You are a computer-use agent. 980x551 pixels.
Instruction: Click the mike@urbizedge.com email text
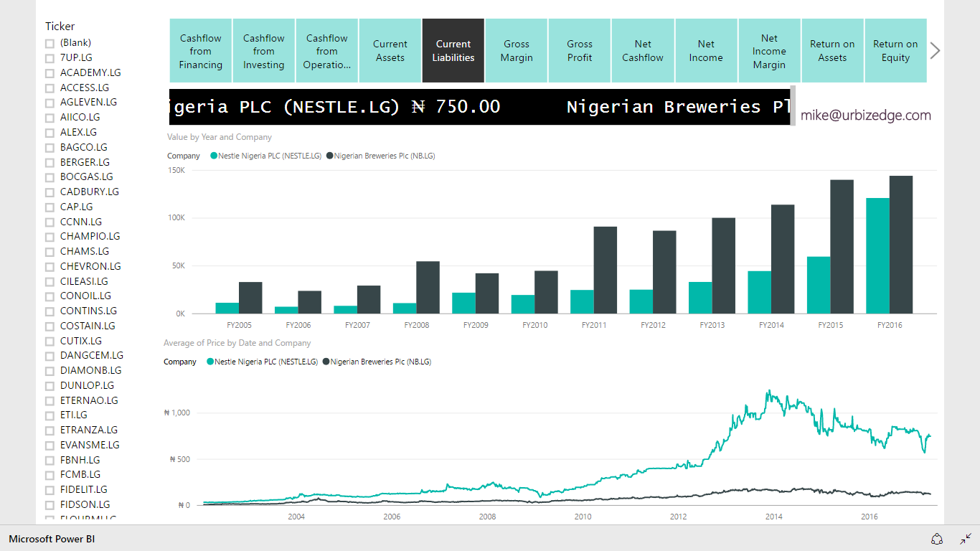pyautogui.click(x=866, y=115)
